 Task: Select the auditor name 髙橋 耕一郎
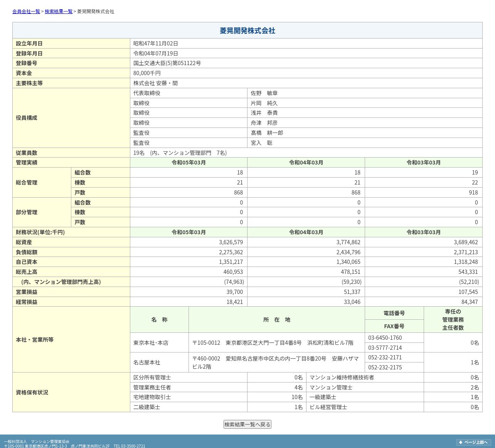tap(267, 133)
